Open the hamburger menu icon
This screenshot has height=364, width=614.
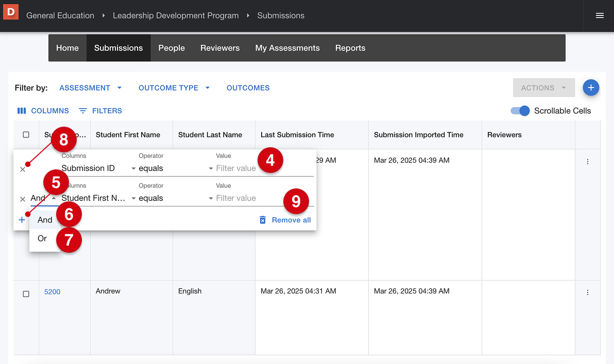click(600, 15)
